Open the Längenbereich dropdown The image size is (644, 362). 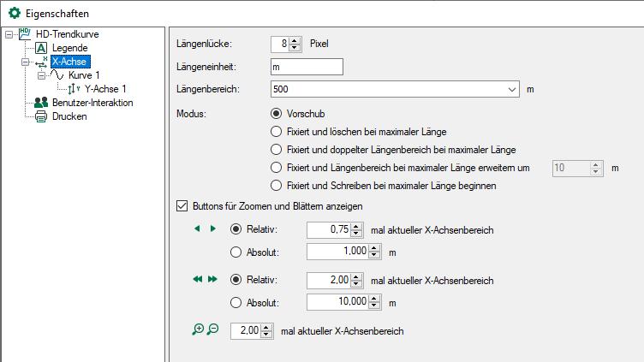pyautogui.click(x=512, y=88)
